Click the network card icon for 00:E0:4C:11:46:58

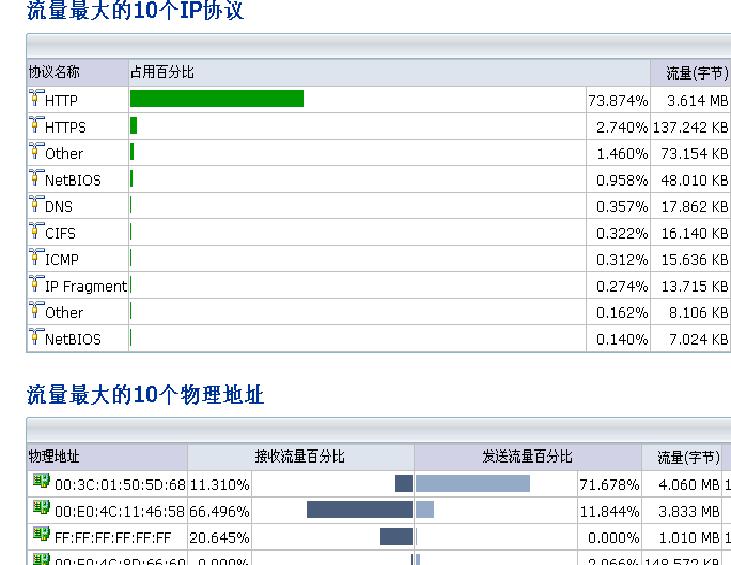(41, 508)
